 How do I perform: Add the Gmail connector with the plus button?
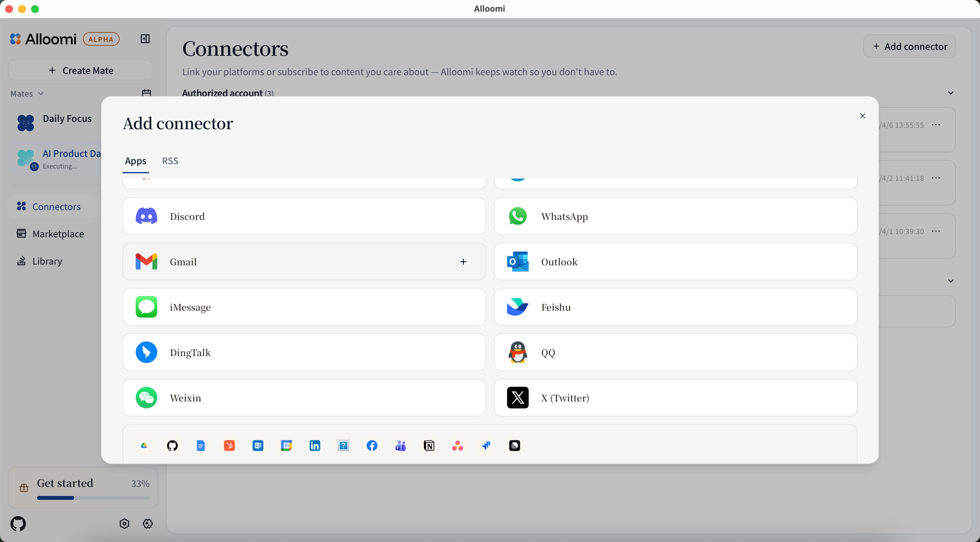click(x=463, y=262)
